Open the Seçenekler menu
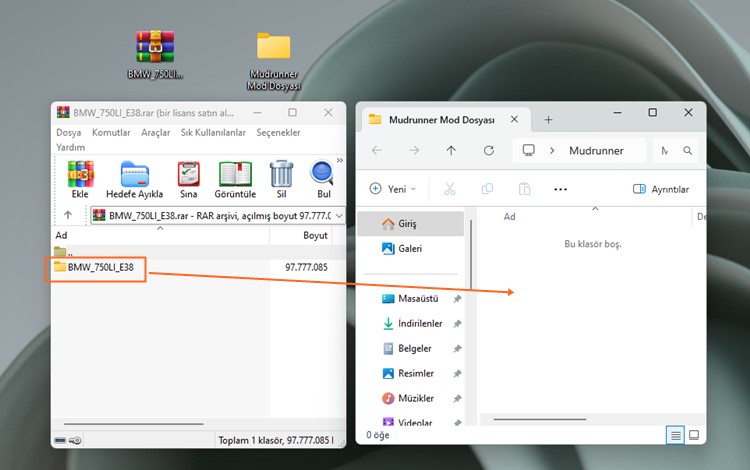The width and height of the screenshot is (750, 470). click(278, 132)
